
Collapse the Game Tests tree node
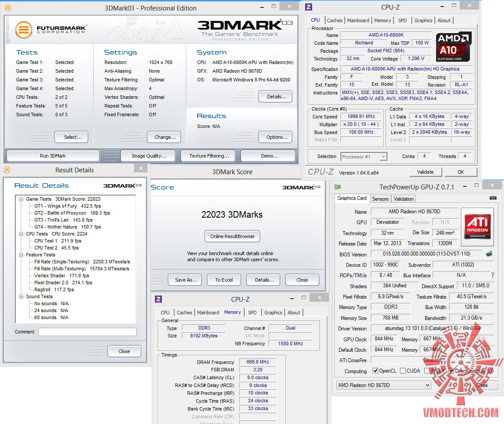click(x=21, y=199)
